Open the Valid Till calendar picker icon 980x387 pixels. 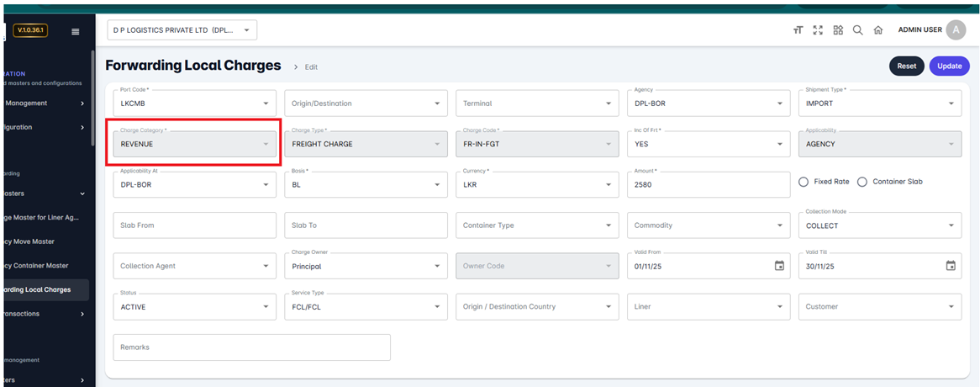[x=951, y=266]
